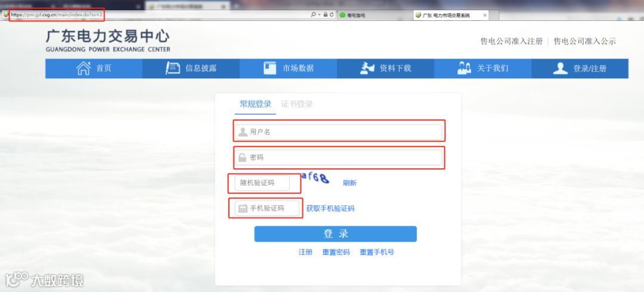
Task: Open 售电公司准入注册 link
Action: click(512, 41)
